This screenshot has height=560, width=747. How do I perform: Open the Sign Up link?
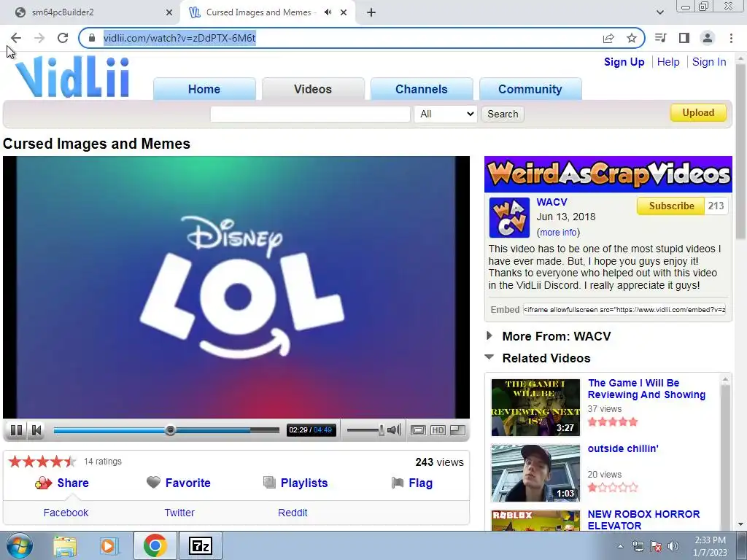pos(624,62)
